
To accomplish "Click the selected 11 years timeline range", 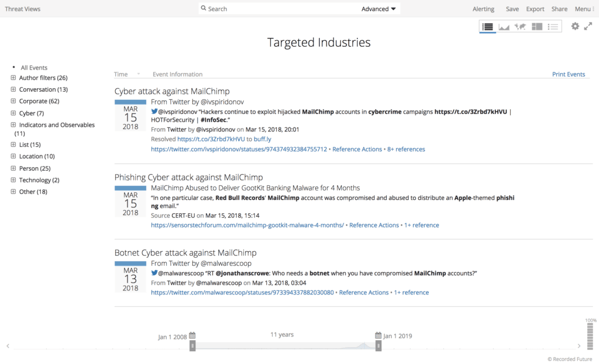I will (285, 346).
